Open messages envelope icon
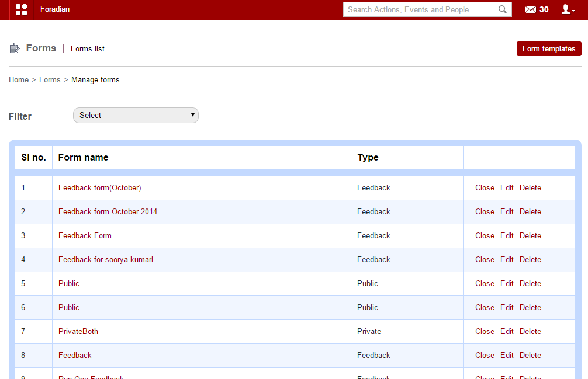 (530, 9)
